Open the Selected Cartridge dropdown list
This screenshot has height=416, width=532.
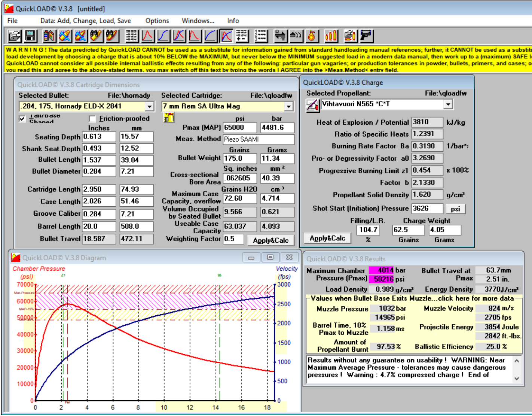pyautogui.click(x=288, y=107)
